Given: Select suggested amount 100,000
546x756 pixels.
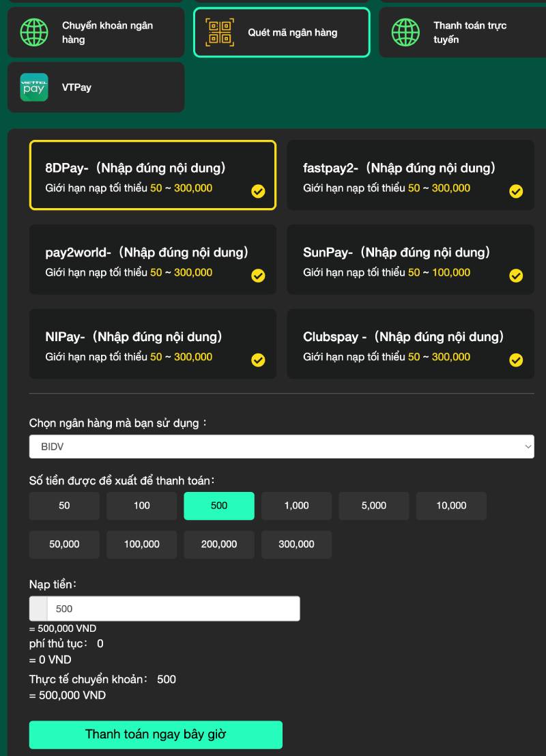Looking at the screenshot, I should (142, 544).
